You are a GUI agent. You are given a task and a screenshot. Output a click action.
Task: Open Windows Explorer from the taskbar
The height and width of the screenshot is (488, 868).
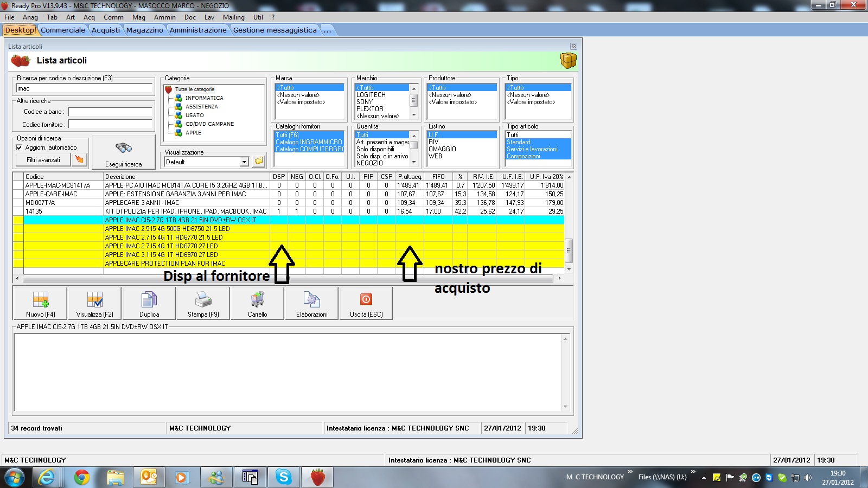pos(115,477)
